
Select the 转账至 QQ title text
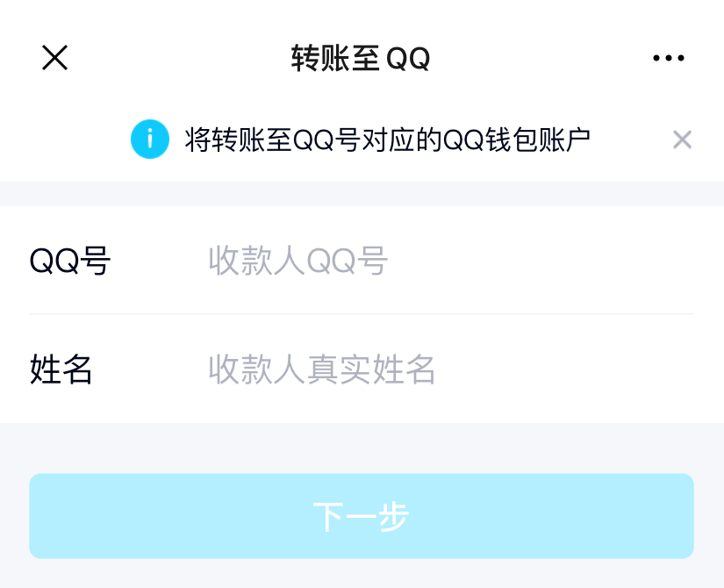pos(362,57)
